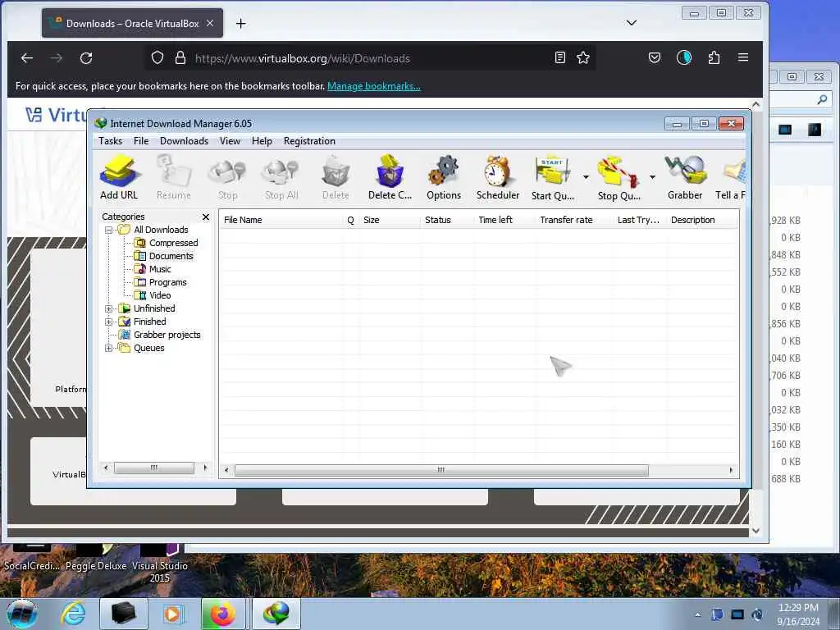Click the Firefox address bar
The height and width of the screenshot is (630, 840).
click(x=370, y=58)
